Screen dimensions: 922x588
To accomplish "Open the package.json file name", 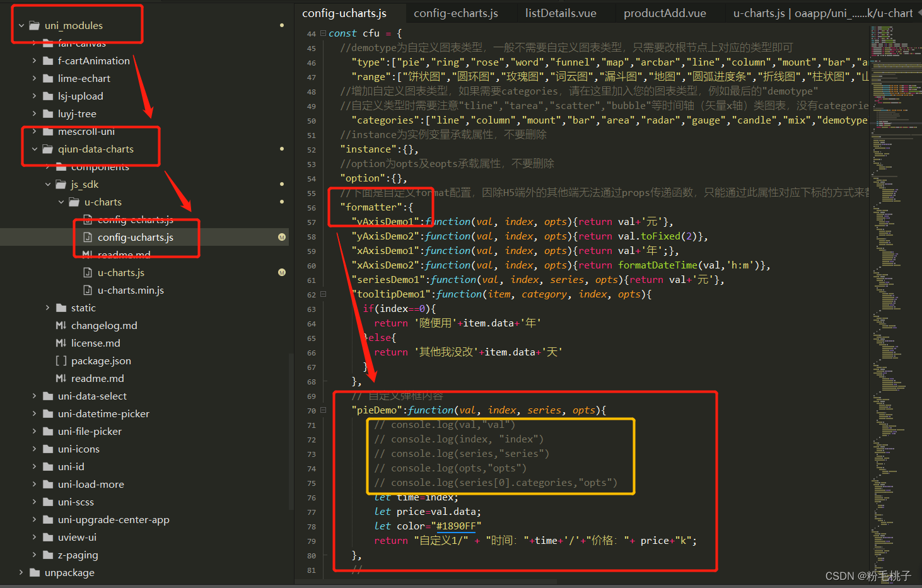I will pos(101,361).
